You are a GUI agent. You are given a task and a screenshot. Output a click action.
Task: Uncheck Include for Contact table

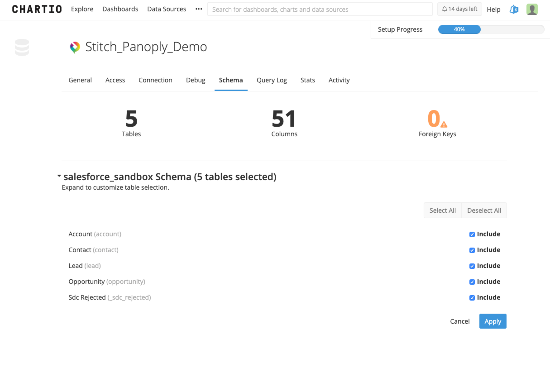click(472, 250)
